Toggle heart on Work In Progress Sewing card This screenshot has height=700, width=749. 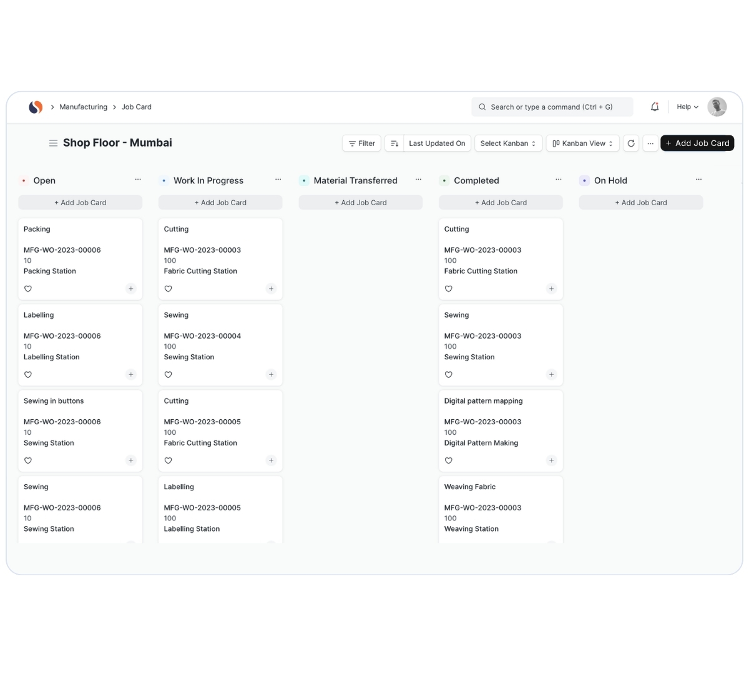pyautogui.click(x=168, y=375)
